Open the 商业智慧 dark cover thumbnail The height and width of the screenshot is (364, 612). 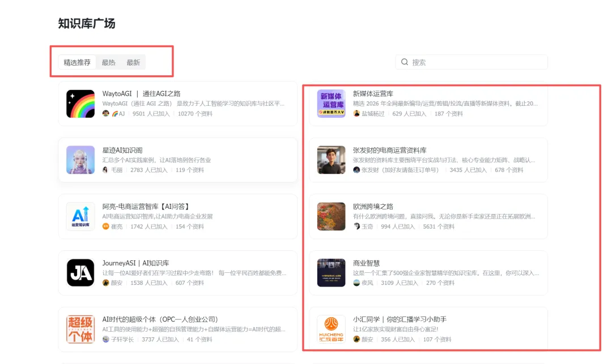[x=331, y=273]
